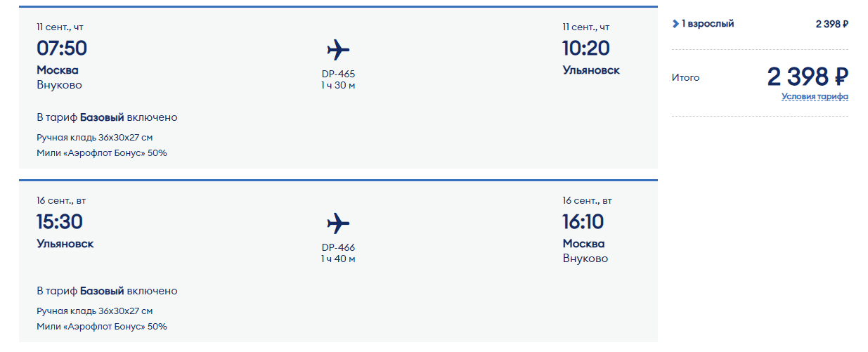Click the Базовый tariff text for return flight

click(x=102, y=291)
